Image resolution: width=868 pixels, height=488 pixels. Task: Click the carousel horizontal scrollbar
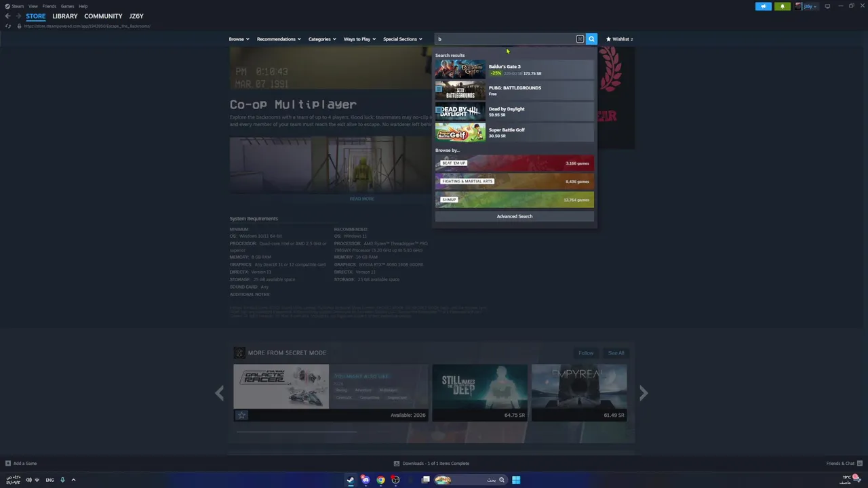click(x=296, y=431)
